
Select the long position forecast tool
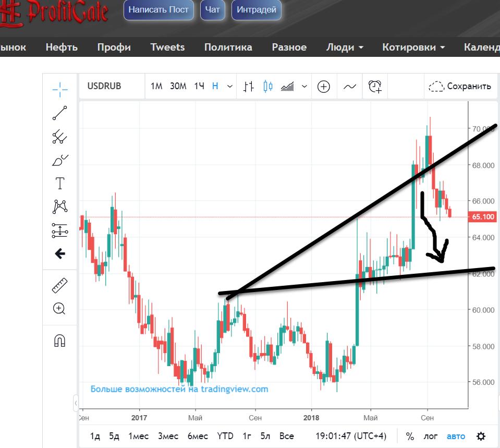[x=60, y=231]
